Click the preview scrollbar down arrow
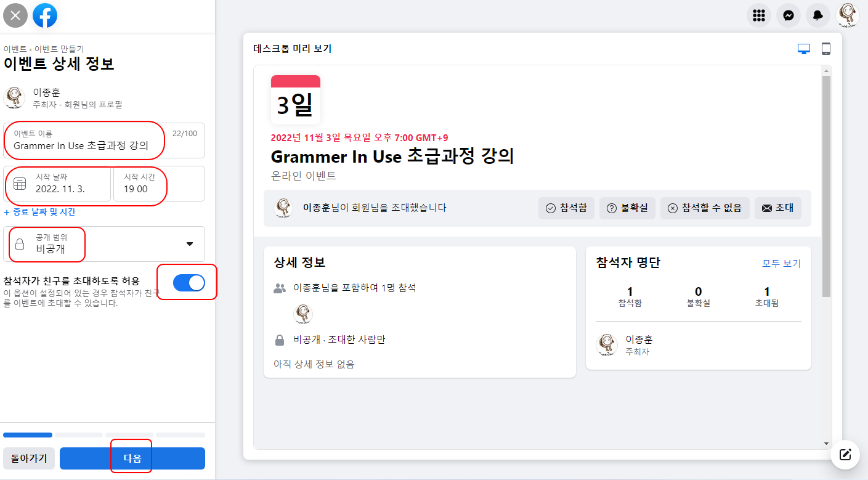This screenshot has height=480, width=868. click(826, 444)
